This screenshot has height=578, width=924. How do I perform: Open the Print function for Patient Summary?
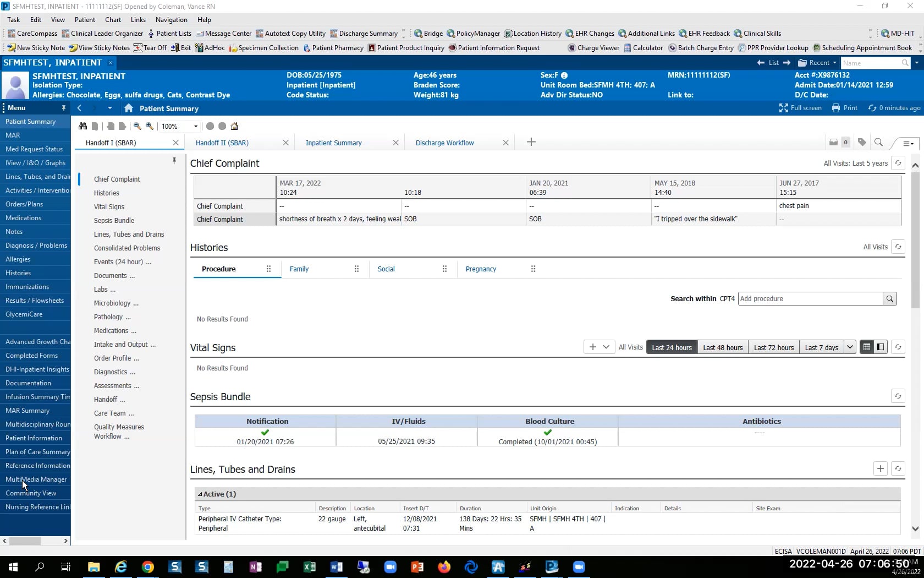(x=845, y=108)
